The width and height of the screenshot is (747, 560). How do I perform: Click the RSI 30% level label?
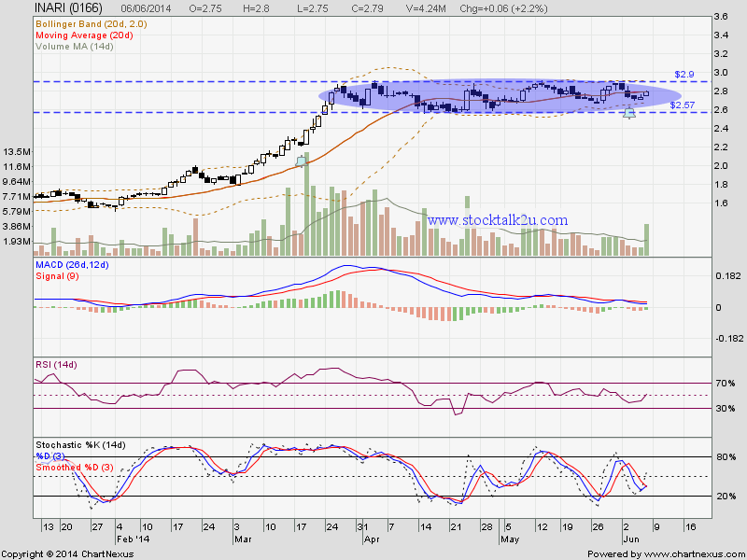point(725,409)
